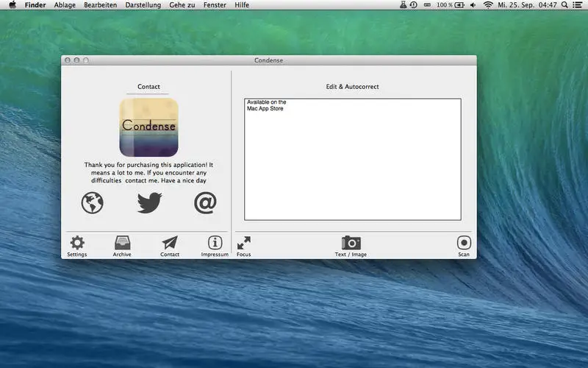This screenshot has width=588, height=368.
Task: Open the Finder menu
Action: (x=35, y=5)
